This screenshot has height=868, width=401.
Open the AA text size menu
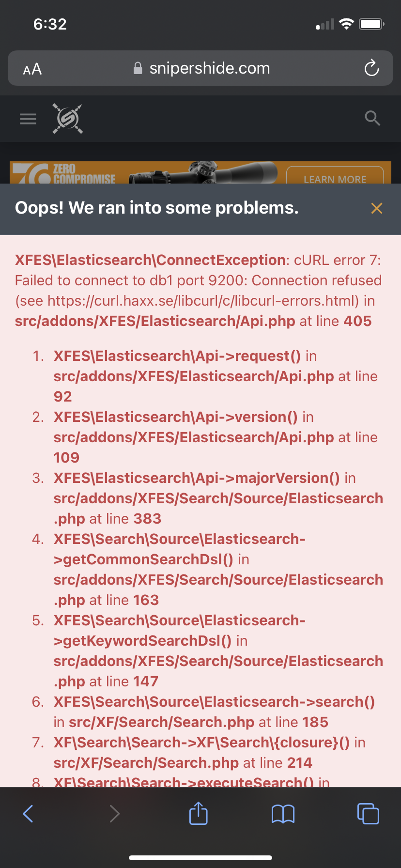[32, 69]
